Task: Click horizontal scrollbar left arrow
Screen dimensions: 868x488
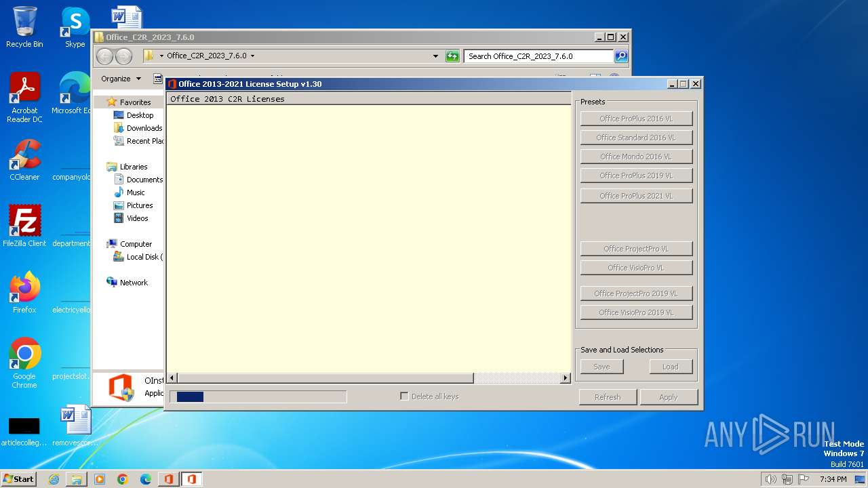Action: coord(172,378)
